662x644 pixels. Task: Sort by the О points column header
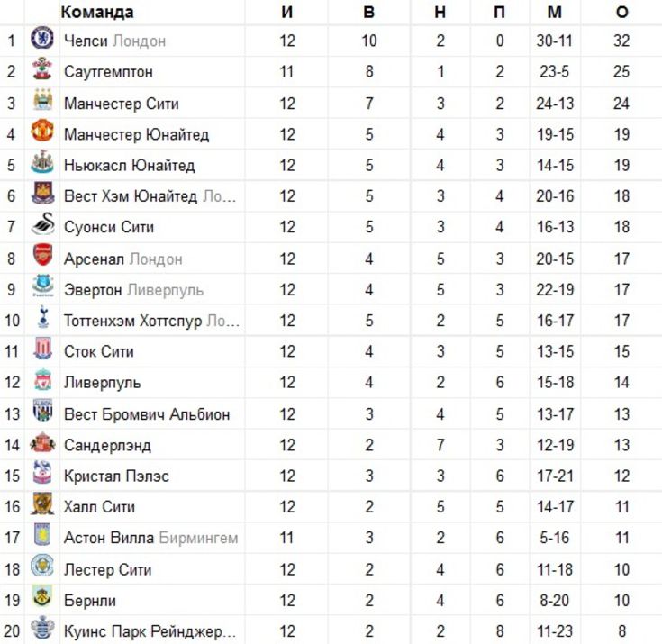pos(621,13)
